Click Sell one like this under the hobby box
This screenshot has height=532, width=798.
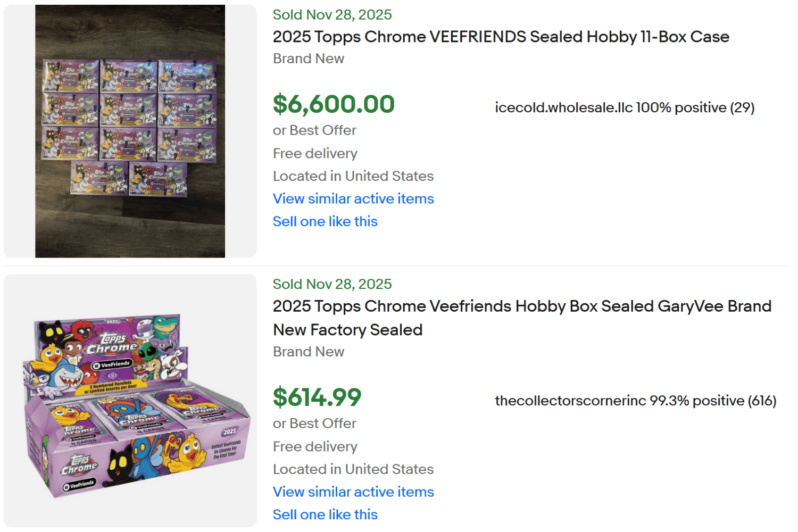[325, 514]
